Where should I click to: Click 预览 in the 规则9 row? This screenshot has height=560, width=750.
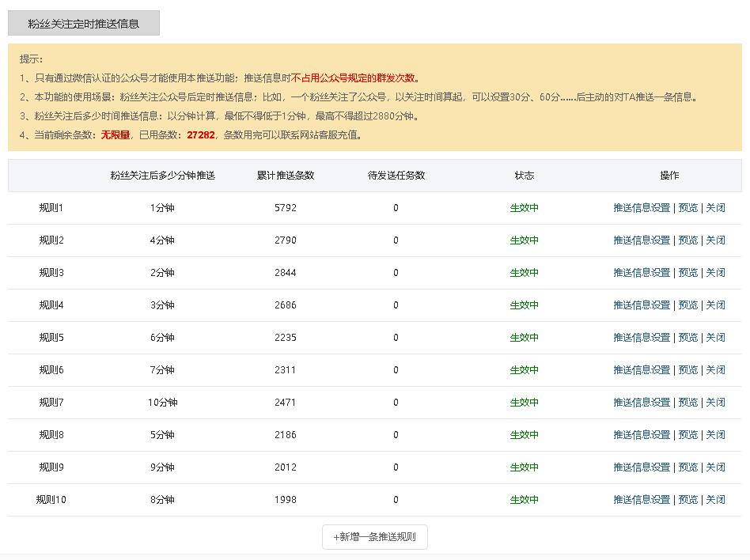(x=687, y=467)
